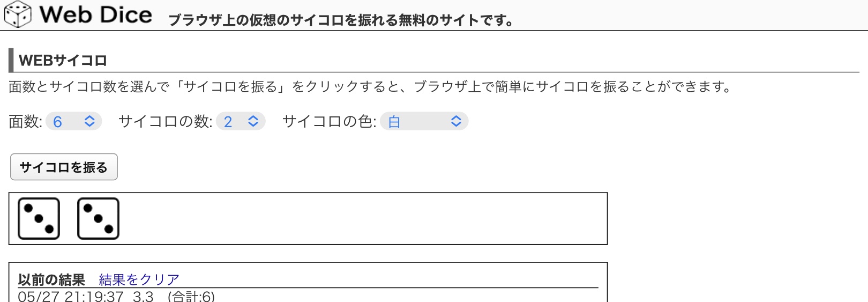This screenshot has width=868, height=302.
Task: Click the second die in the tray
Action: point(98,218)
